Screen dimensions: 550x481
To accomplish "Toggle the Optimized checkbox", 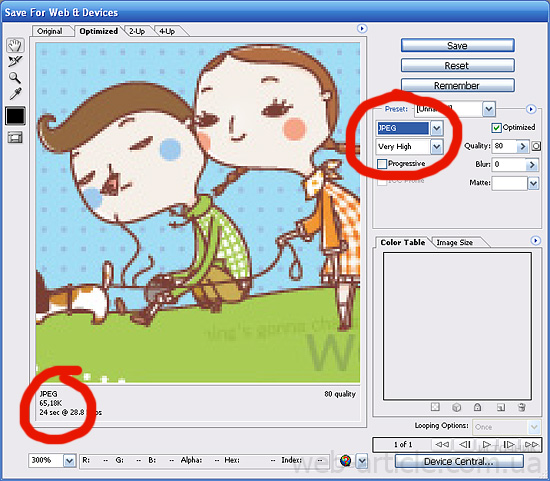I will click(x=496, y=128).
